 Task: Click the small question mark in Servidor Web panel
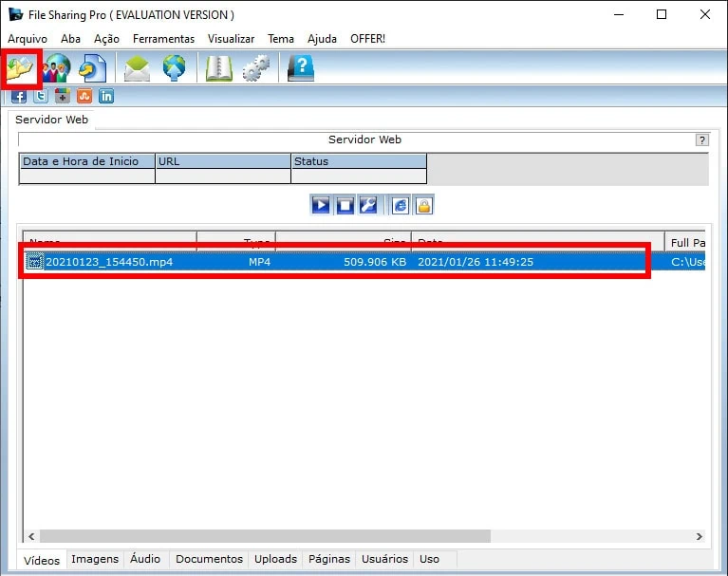click(702, 139)
